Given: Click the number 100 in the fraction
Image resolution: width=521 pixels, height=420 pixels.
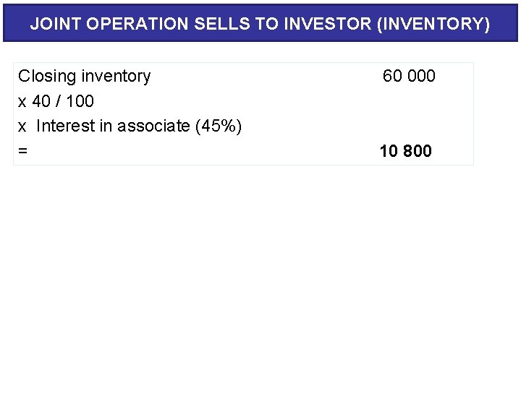Looking at the screenshot, I should click(x=80, y=101).
